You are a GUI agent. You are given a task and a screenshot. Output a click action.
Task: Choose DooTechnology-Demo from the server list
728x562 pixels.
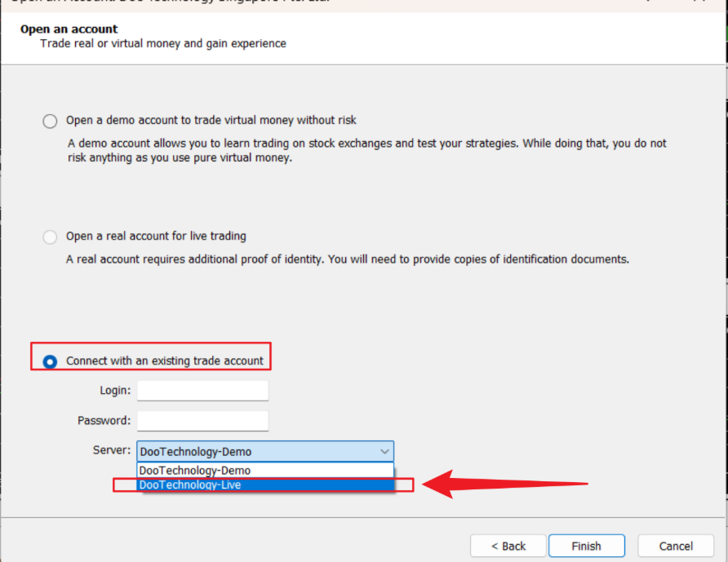point(265,470)
